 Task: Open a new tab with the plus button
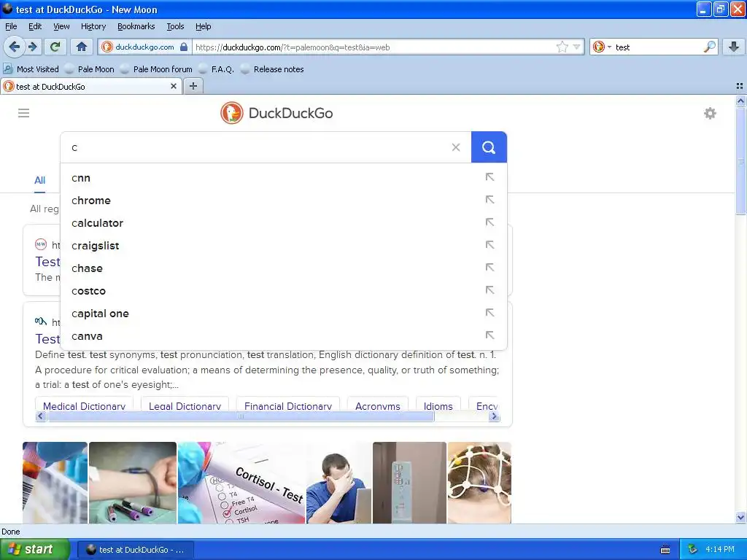click(x=193, y=86)
